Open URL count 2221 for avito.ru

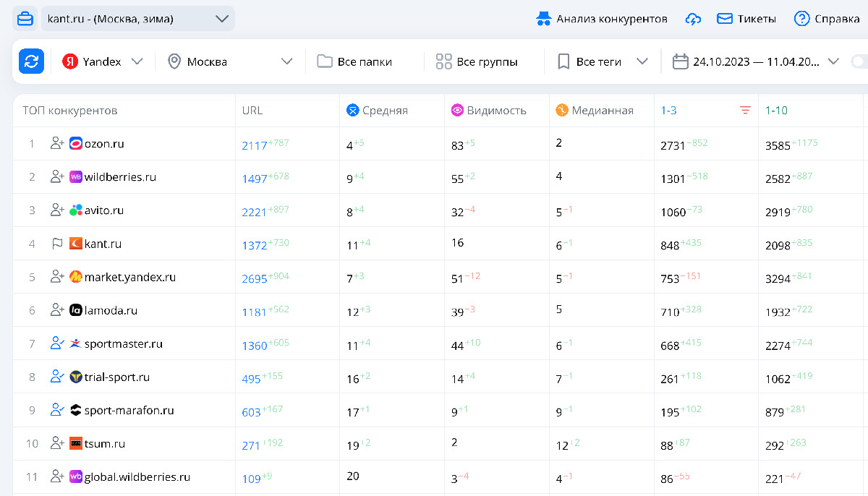pyautogui.click(x=255, y=212)
